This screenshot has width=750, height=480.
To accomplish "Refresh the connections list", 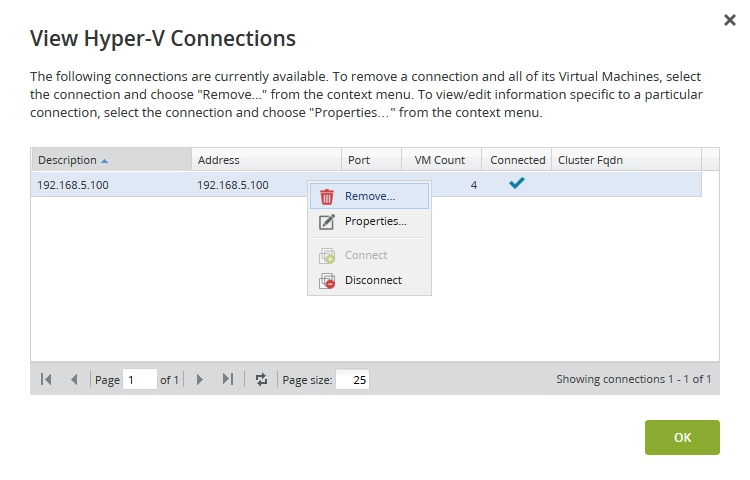I will 261,380.
